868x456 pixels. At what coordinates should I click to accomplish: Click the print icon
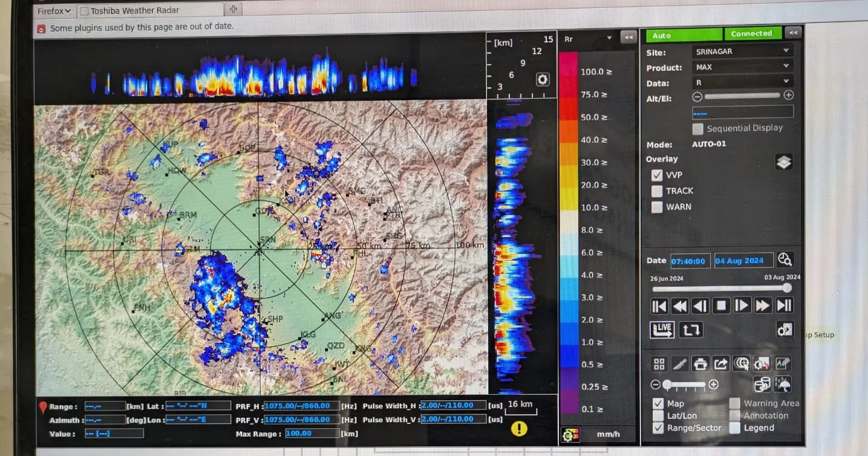coord(700,364)
